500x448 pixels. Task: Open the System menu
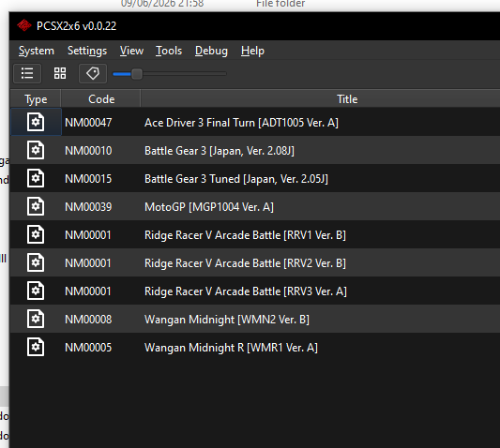37,51
